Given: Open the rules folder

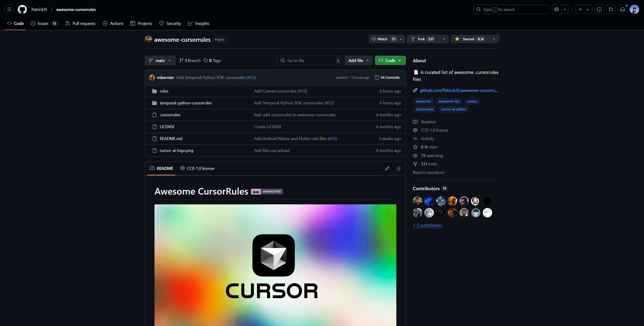Looking at the screenshot, I should click(164, 91).
